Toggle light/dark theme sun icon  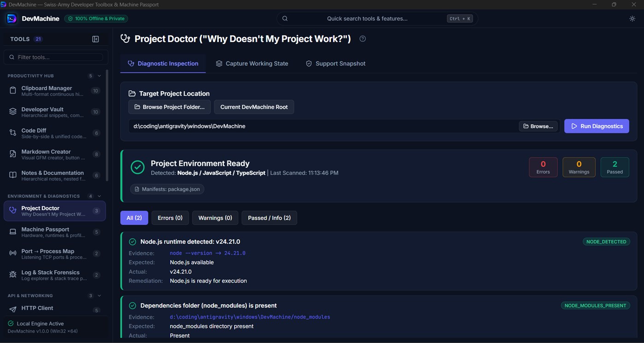tap(632, 18)
